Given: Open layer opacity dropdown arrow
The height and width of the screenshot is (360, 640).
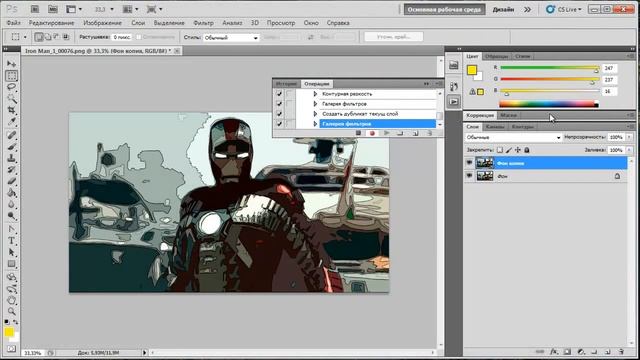Looking at the screenshot, I should [x=629, y=138].
